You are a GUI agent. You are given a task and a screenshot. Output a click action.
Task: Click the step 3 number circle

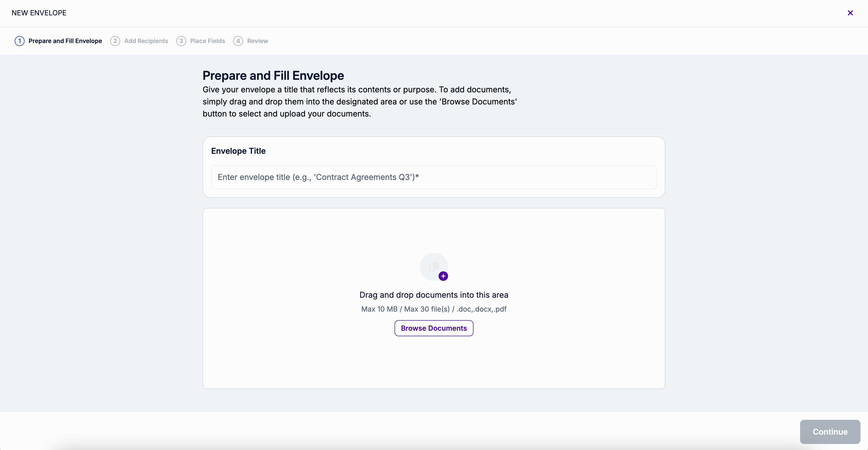click(181, 41)
